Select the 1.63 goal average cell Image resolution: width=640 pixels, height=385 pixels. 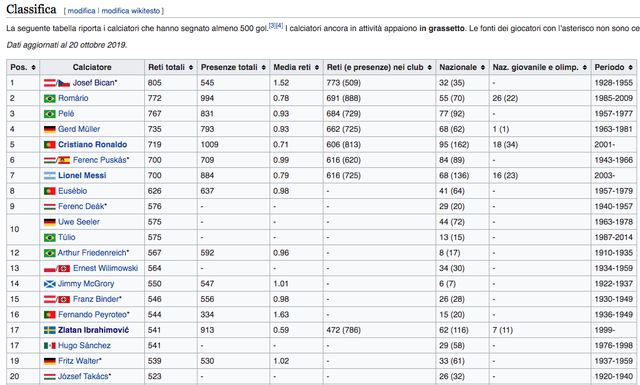pyautogui.click(x=296, y=315)
